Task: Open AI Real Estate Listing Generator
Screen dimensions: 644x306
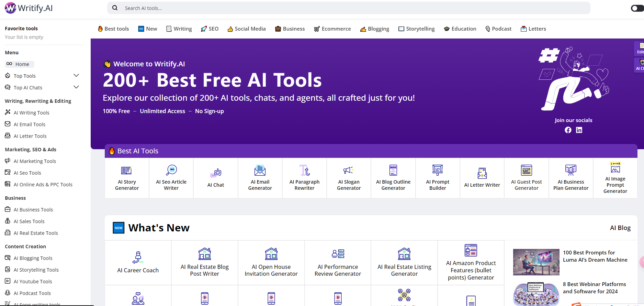Action: pos(404,263)
